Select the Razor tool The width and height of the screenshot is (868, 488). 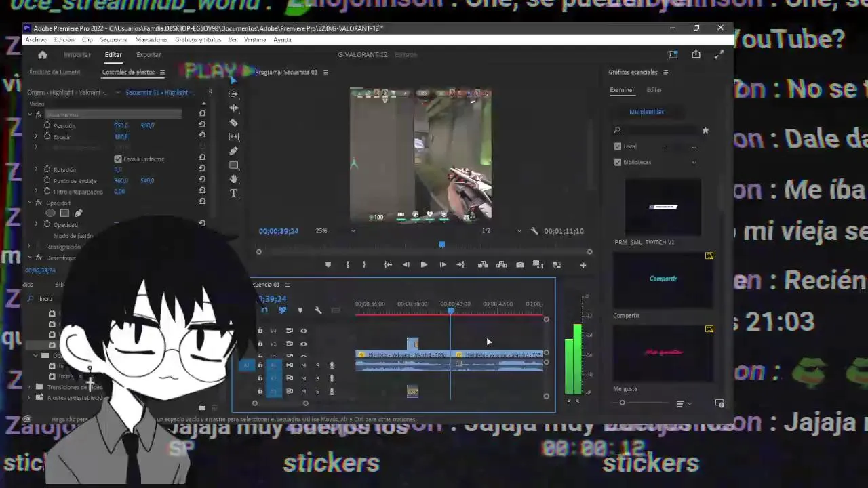(233, 123)
